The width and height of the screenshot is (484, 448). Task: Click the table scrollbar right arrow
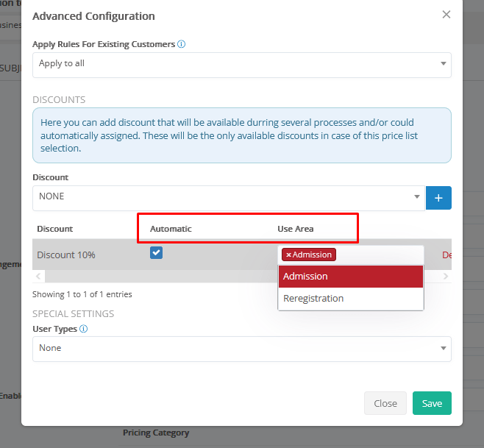point(446,277)
